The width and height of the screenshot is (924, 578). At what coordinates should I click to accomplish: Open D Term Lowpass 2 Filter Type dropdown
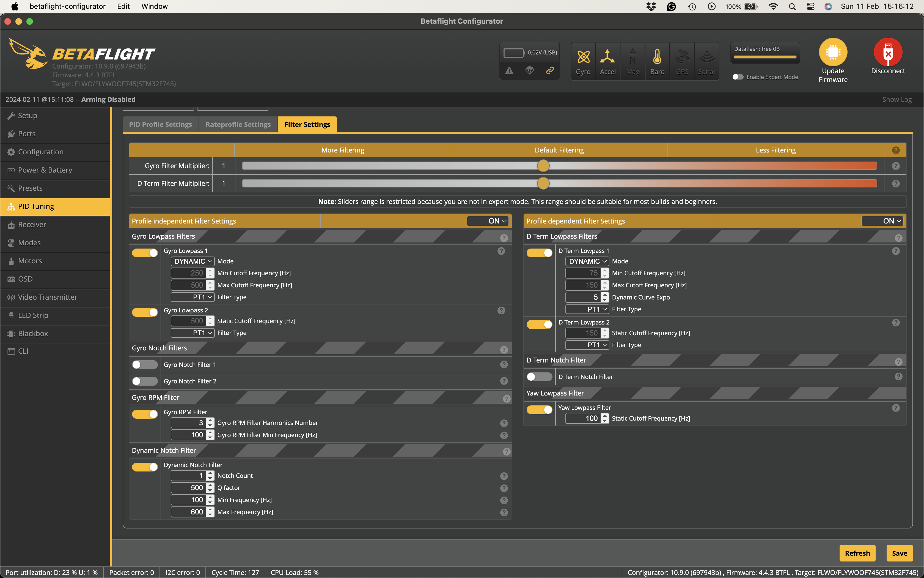point(587,345)
